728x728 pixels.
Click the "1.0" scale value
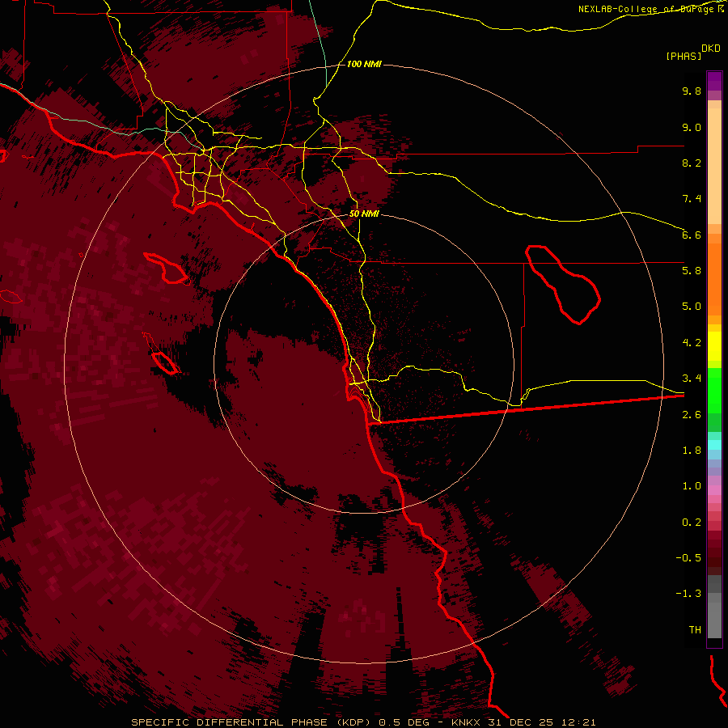(692, 486)
